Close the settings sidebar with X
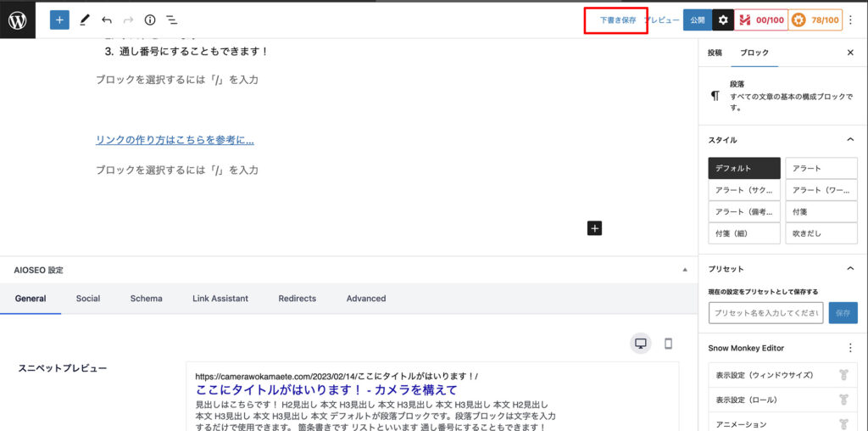 (850, 53)
